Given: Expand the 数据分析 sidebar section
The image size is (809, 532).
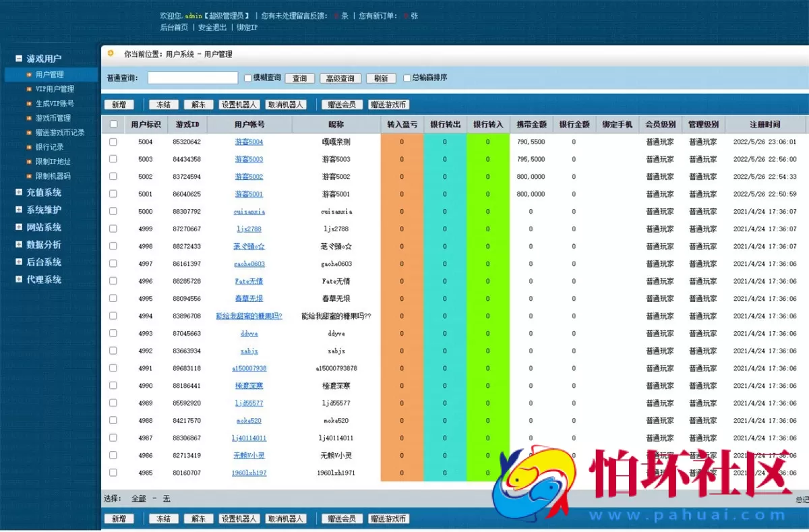Looking at the screenshot, I should click(42, 245).
